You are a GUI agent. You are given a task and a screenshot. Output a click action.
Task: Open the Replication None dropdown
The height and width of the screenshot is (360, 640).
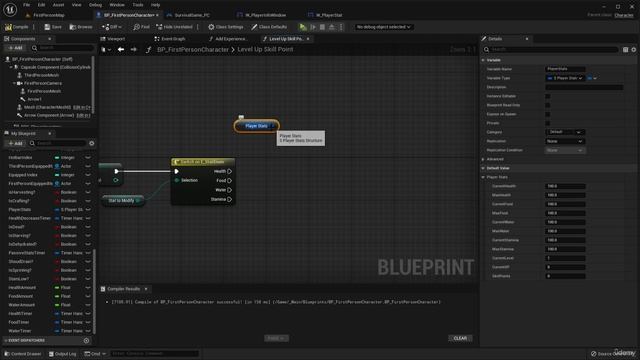(565, 141)
